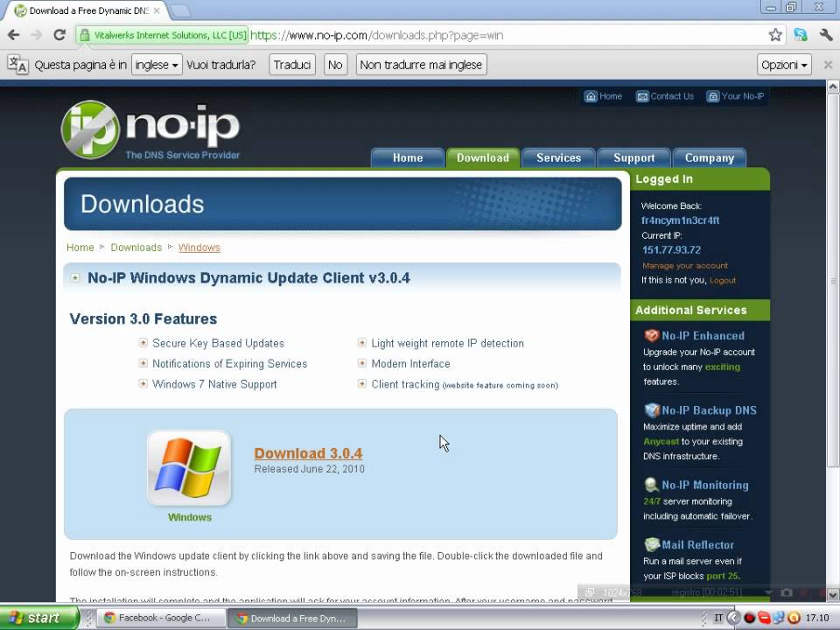Click the No-IP Backup DNS icon

point(652,410)
